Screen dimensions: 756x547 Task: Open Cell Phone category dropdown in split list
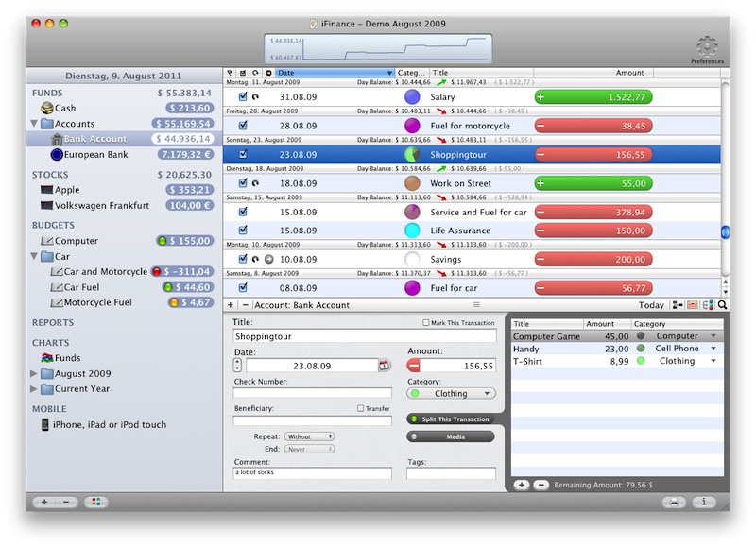point(713,349)
